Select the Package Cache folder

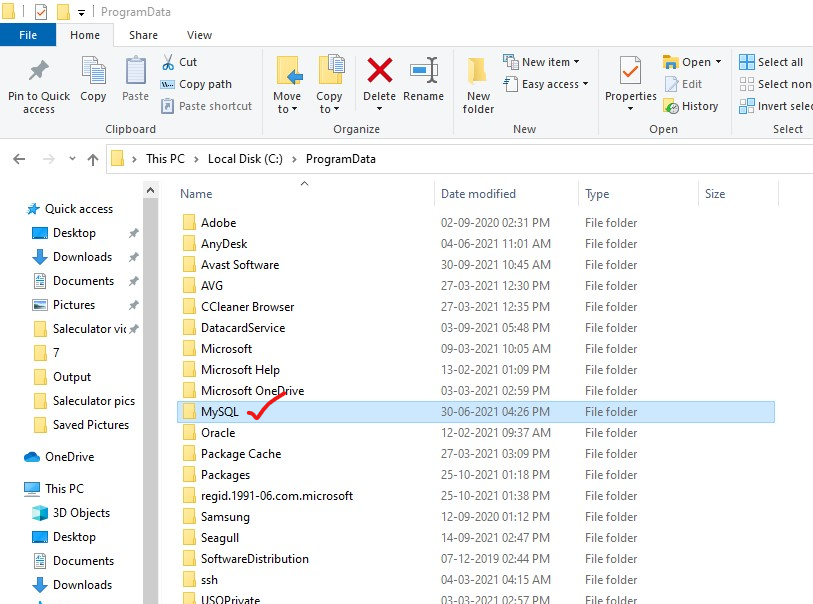(476, 454)
